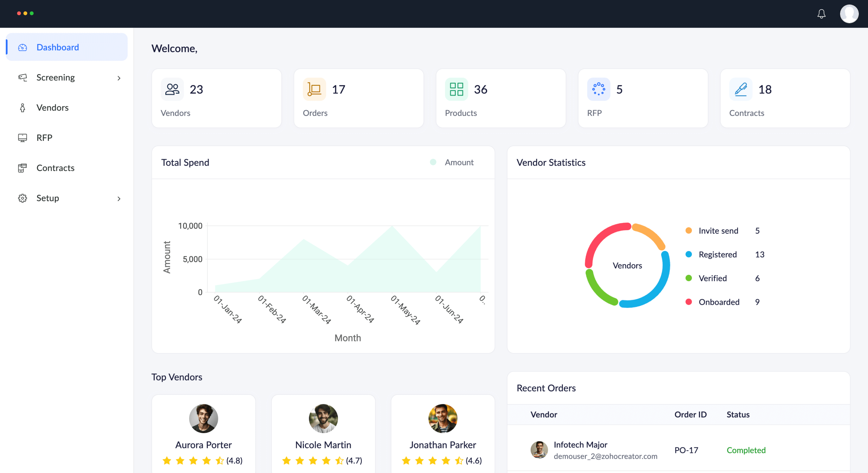Screen dimensions: 868x473
Task: Click the notification bell icon
Action: 821,14
